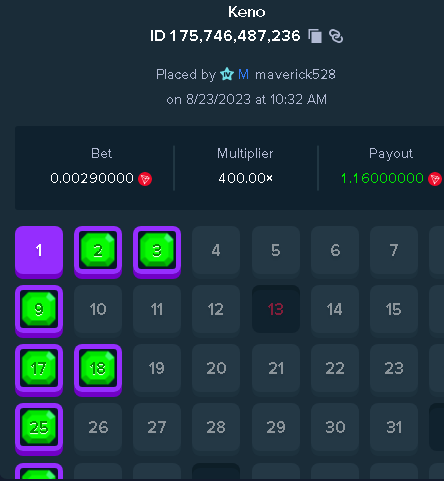The image size is (444, 481).
Task: Select Keno tile number 1
Action: pos(39,252)
